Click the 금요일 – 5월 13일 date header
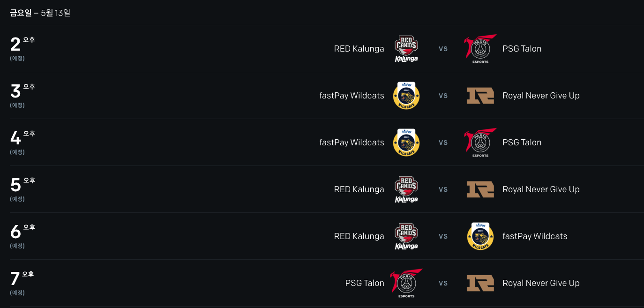 [x=40, y=13]
